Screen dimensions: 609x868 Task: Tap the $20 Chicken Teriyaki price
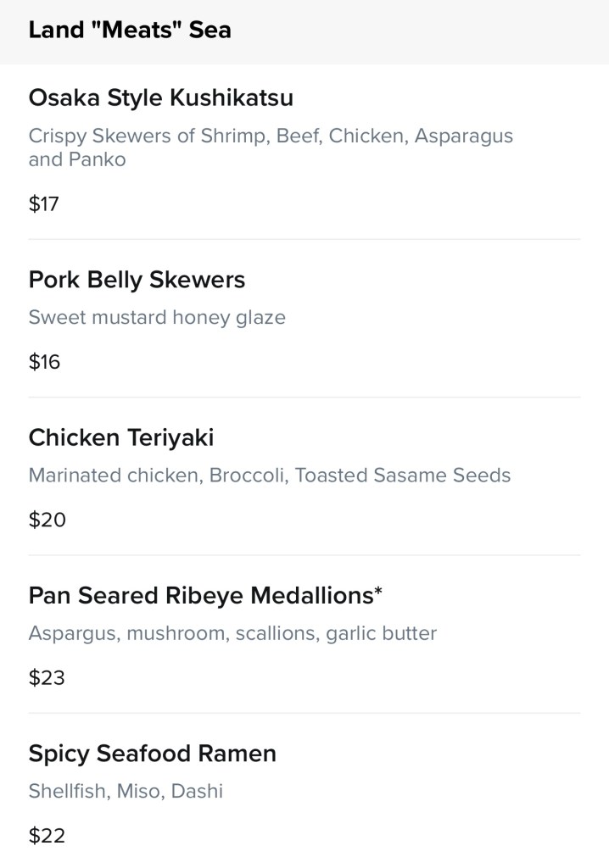pos(47,520)
